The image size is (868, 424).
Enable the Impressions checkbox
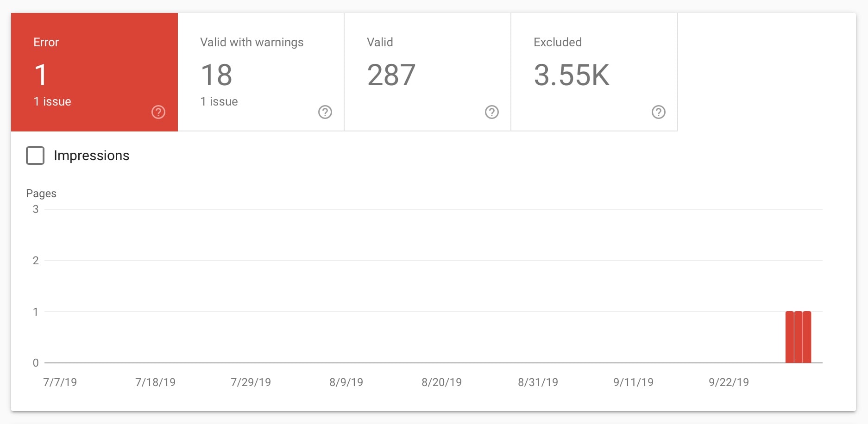(x=35, y=156)
